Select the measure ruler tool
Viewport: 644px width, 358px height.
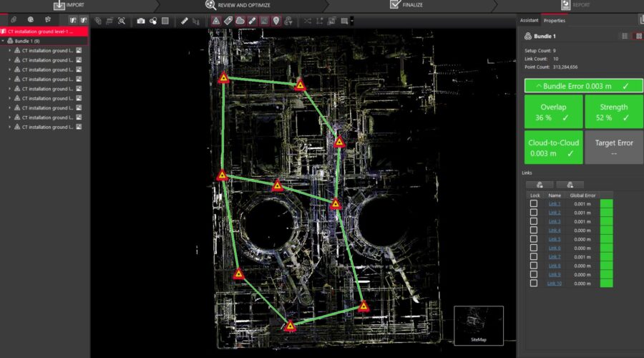[x=184, y=21]
